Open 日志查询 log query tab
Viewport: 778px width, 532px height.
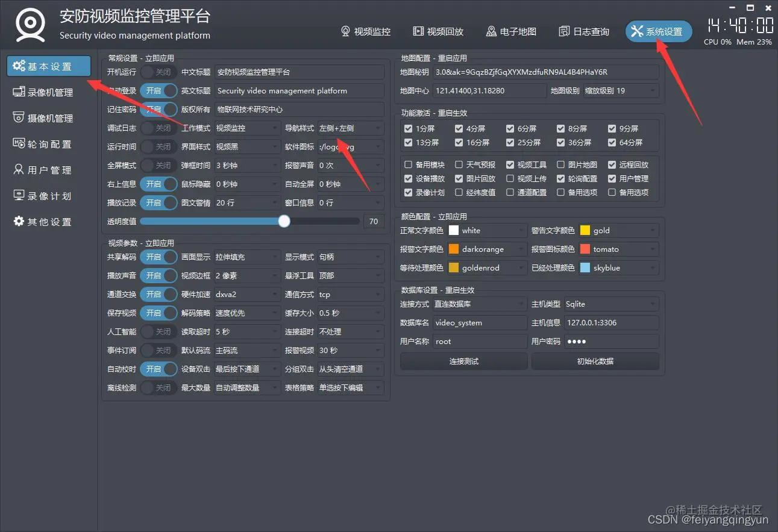click(x=584, y=31)
